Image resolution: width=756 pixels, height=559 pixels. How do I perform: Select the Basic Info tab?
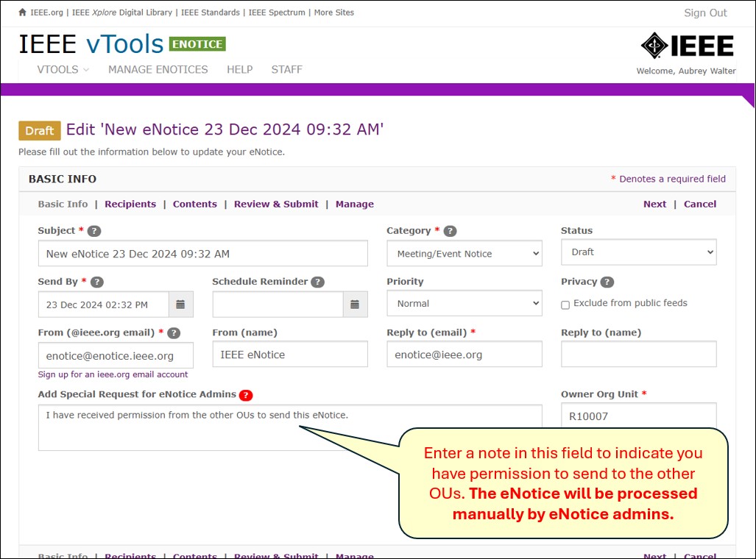63,204
